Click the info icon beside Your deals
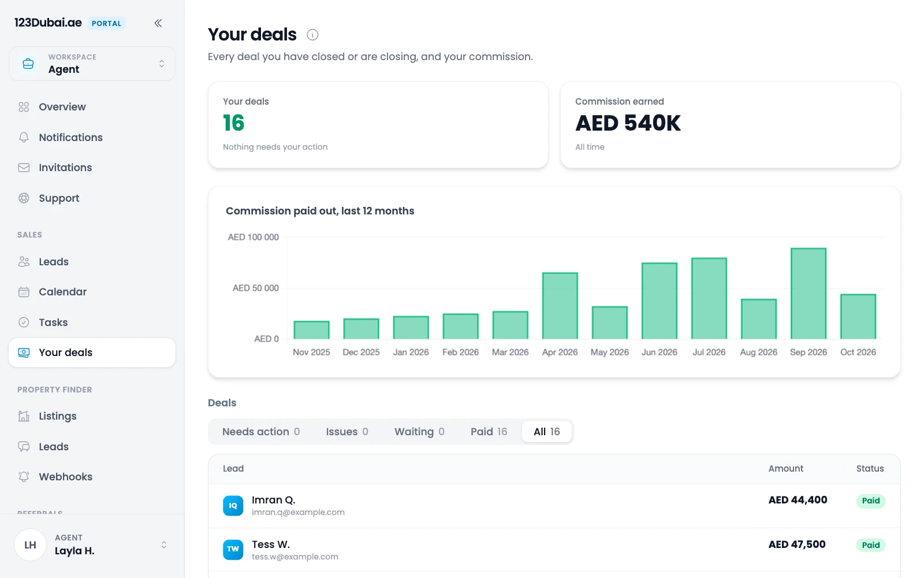 (x=312, y=35)
